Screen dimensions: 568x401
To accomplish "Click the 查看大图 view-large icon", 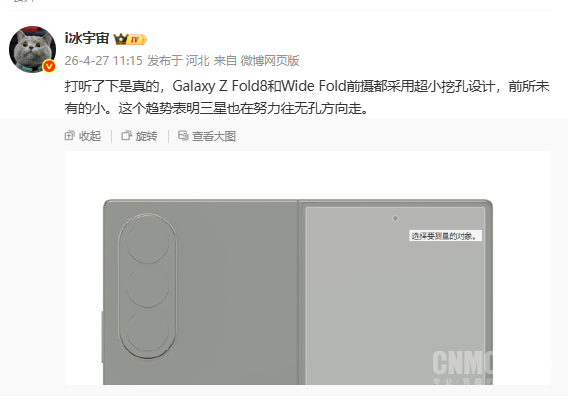I will click(x=183, y=136).
